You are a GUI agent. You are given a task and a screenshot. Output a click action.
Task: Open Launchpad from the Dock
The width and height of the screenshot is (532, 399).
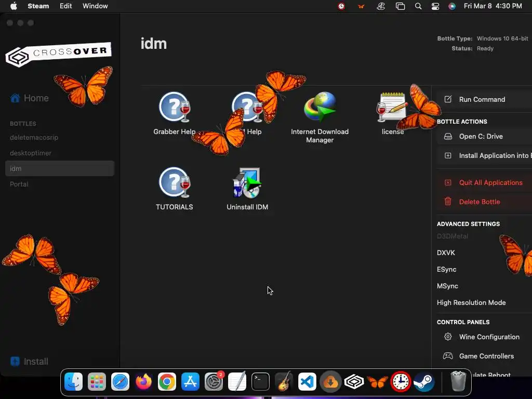(x=97, y=382)
